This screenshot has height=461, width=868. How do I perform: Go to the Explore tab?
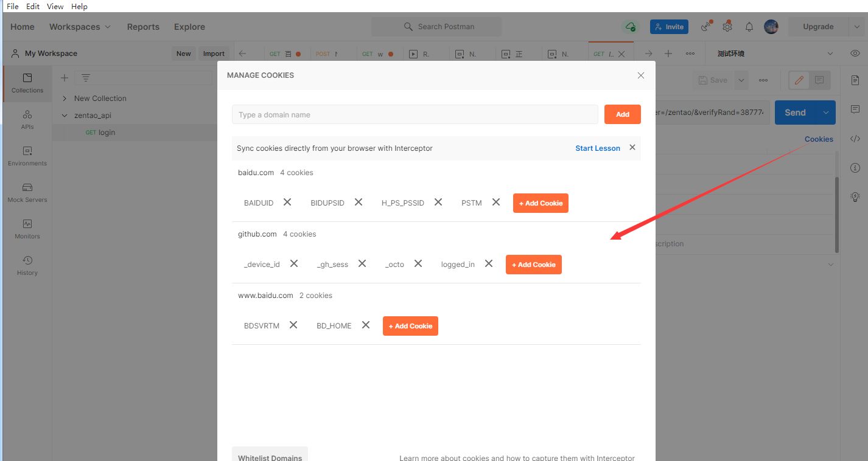[189, 27]
